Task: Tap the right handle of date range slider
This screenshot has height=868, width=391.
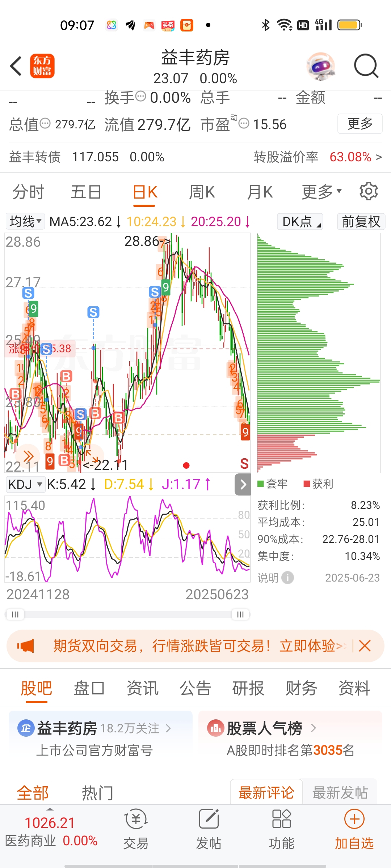Action: [x=240, y=614]
